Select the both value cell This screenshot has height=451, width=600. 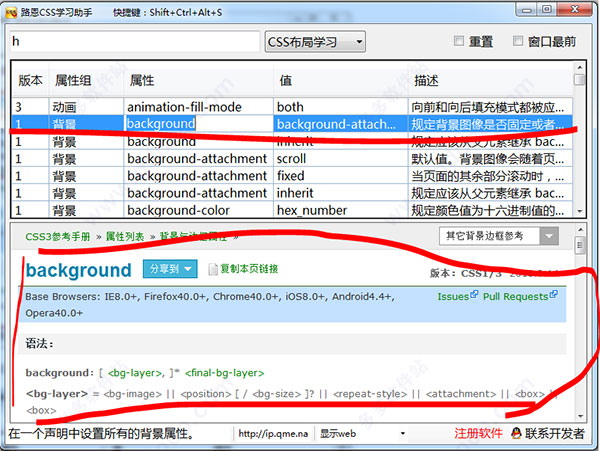click(x=341, y=107)
